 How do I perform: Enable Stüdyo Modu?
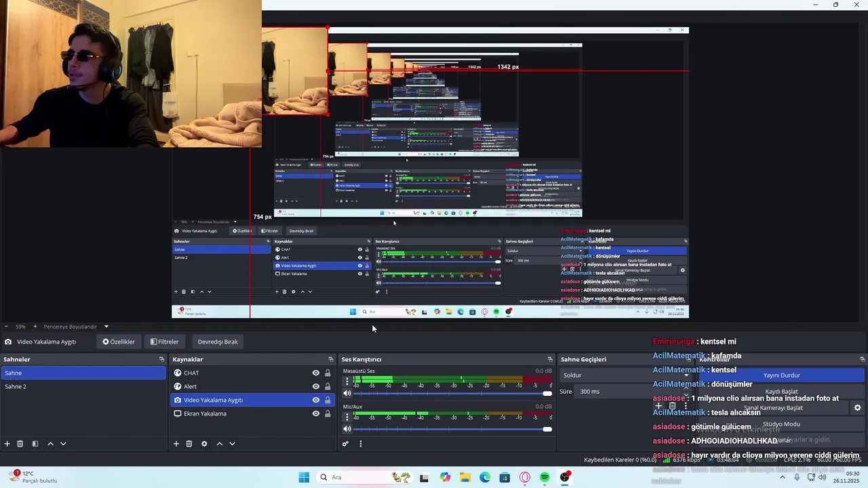coord(782,424)
